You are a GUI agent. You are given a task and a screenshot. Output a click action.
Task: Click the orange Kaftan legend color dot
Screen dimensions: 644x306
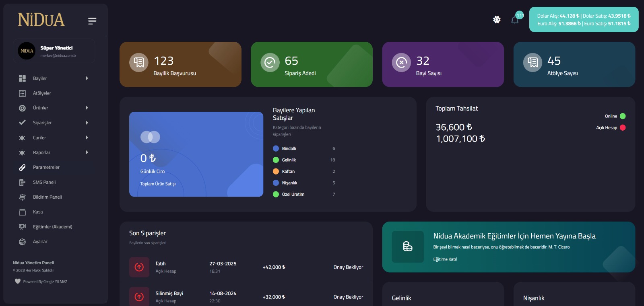click(276, 171)
